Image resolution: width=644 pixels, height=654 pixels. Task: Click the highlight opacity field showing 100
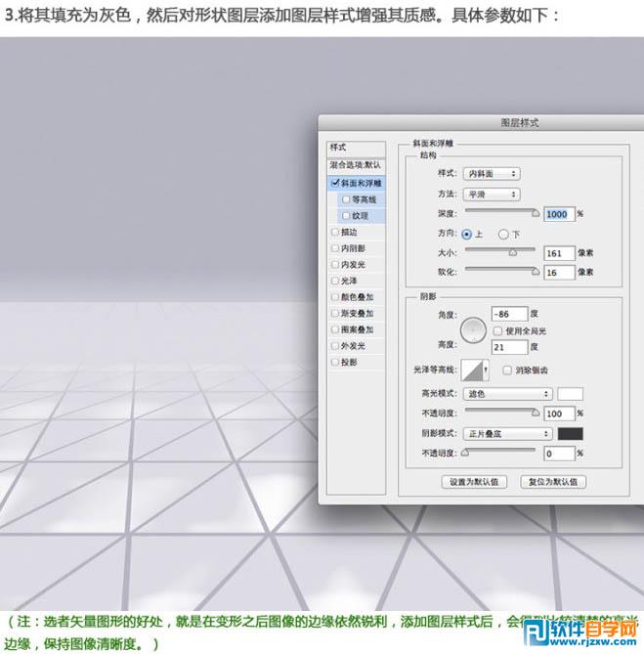point(559,414)
